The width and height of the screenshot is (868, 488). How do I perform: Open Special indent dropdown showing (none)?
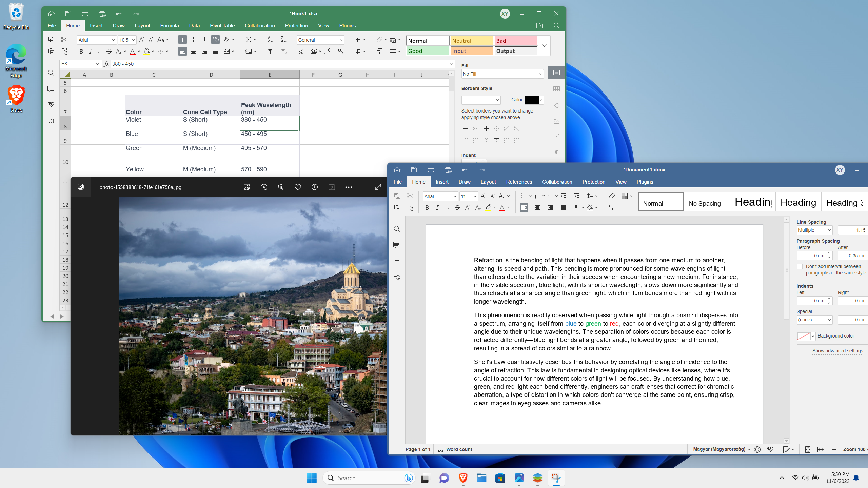(x=814, y=320)
